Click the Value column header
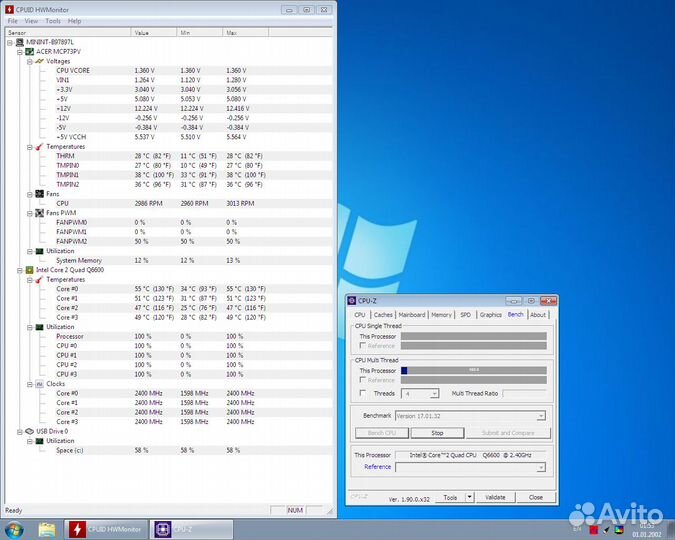The height and width of the screenshot is (540, 675). [154, 33]
